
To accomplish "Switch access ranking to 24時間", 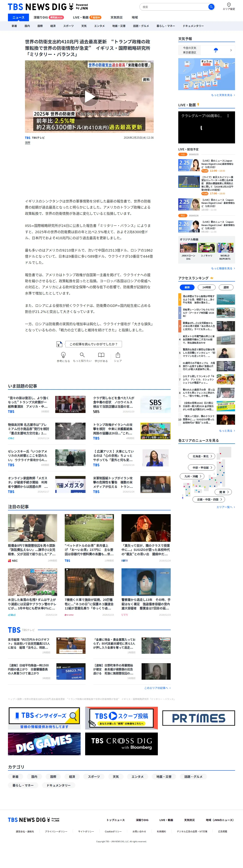I will coord(207,287).
